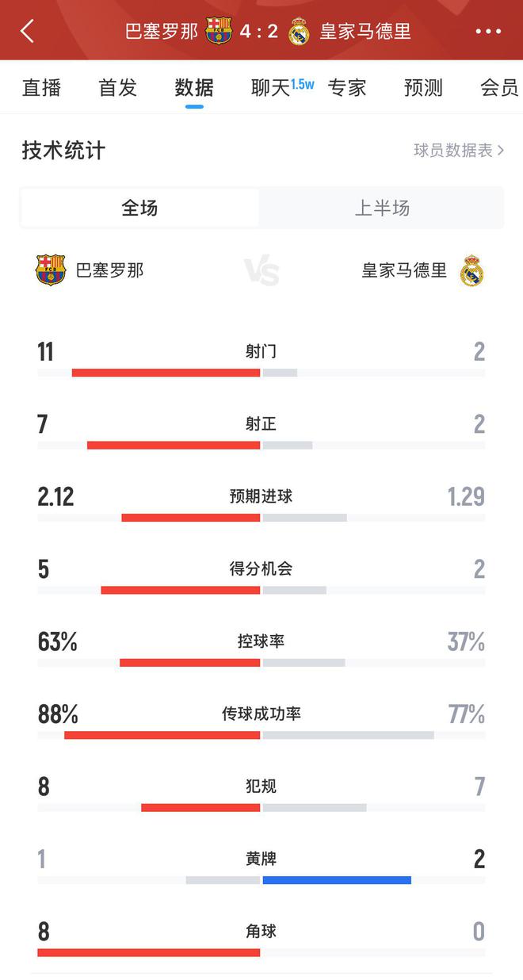Tap Real Madrid crest beside 皇家马德里 name
This screenshot has width=523, height=980.
click(471, 270)
